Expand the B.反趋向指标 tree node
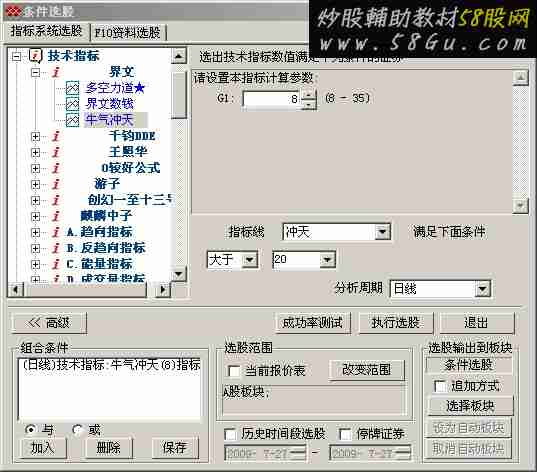Image resolution: width=537 pixels, height=472 pixels. point(35,248)
